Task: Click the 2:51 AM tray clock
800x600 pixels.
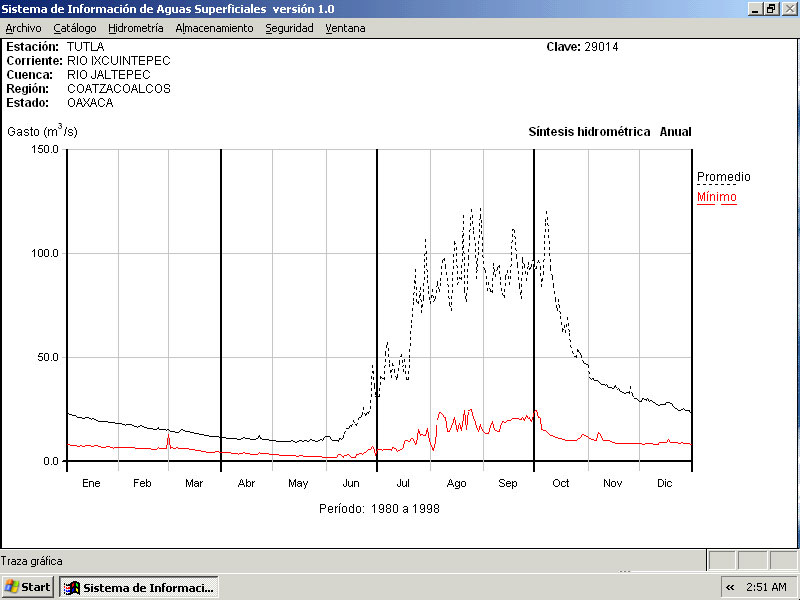Action: [x=766, y=587]
